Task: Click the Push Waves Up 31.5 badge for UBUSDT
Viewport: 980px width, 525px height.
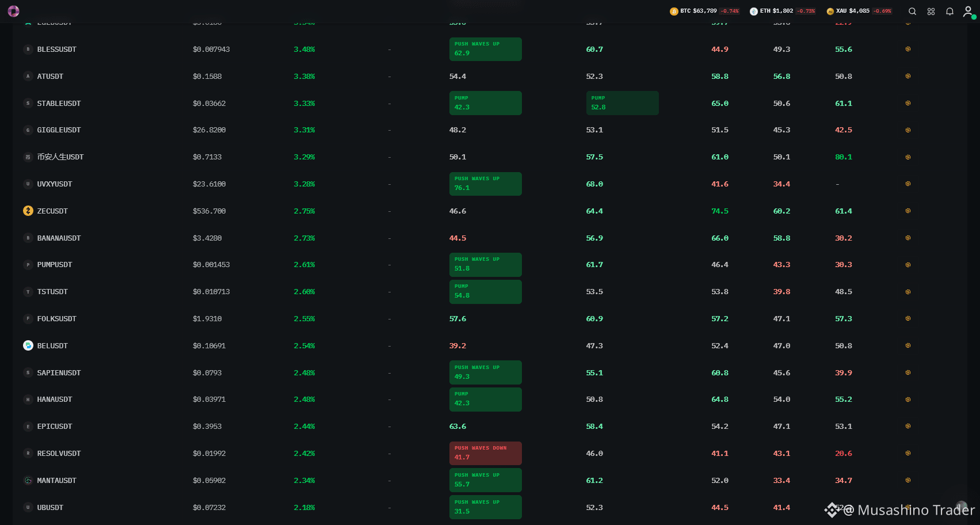Action: tap(485, 507)
